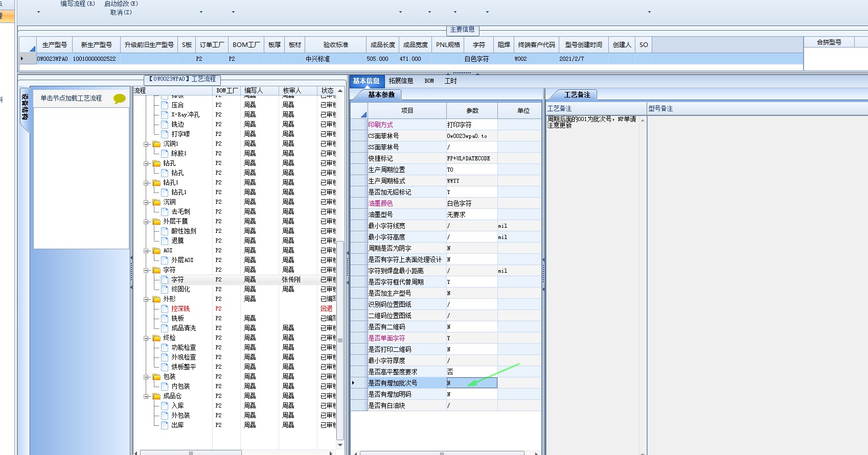The width and height of the screenshot is (868, 455).
Task: Collapse the 终检 tree node
Action: [x=147, y=338]
